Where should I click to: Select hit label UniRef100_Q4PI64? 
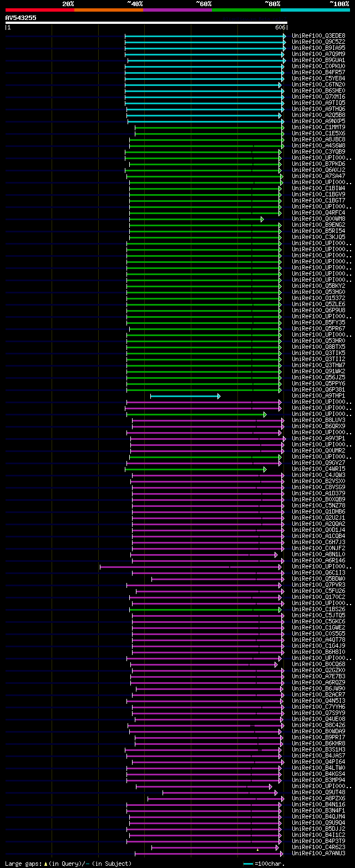pos(318,762)
